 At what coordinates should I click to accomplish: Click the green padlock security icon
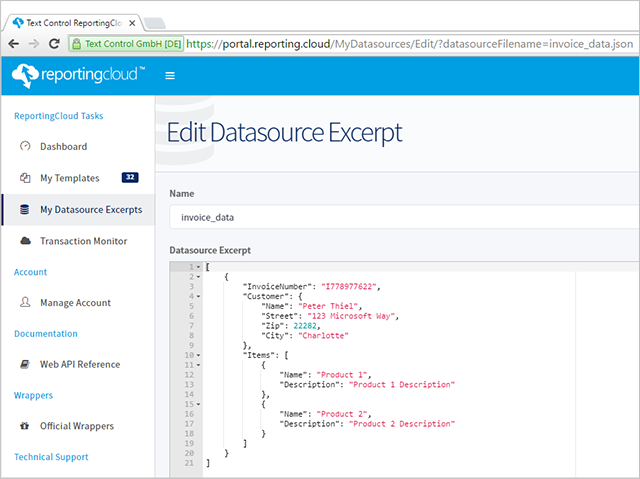coord(76,44)
